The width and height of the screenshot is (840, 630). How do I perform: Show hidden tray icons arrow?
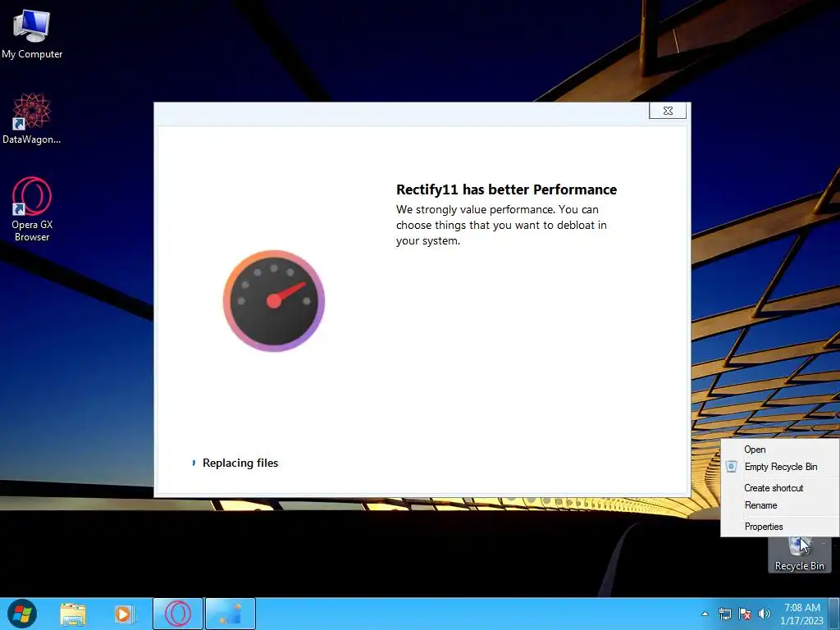pos(705,614)
